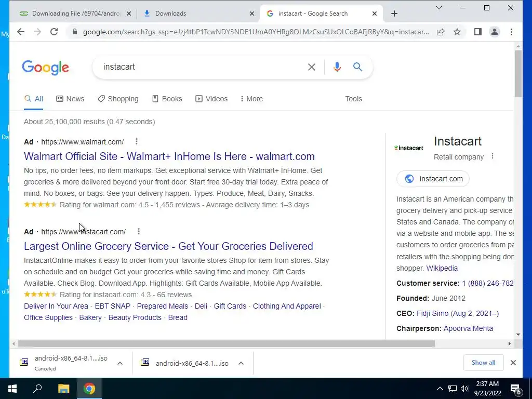Select the Shopping results tab

118,99
